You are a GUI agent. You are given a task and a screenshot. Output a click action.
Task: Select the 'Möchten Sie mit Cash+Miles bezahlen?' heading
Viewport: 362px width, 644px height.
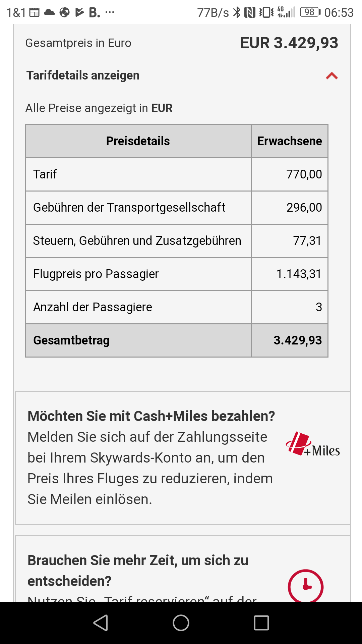pos(151,416)
